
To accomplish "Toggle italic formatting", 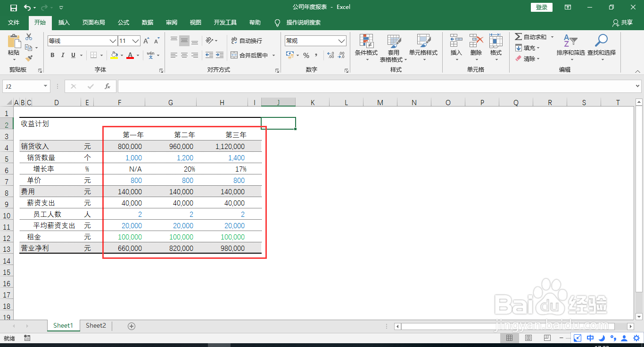I will (x=63, y=55).
